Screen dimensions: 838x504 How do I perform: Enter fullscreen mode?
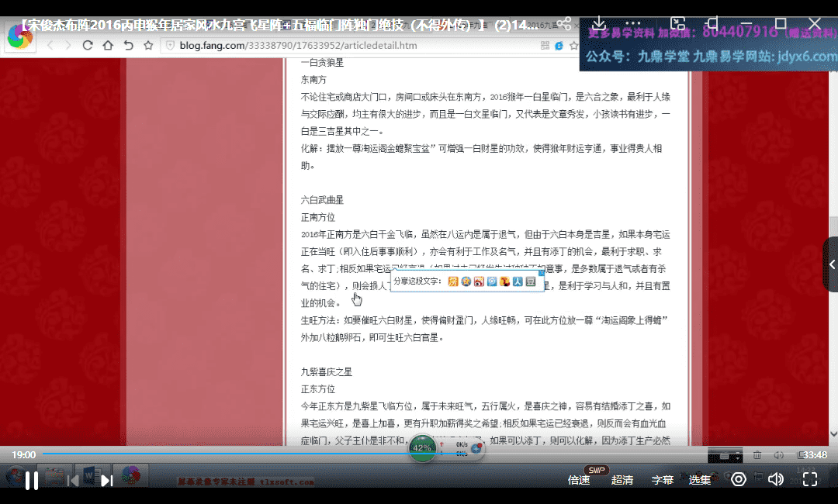[x=810, y=479]
